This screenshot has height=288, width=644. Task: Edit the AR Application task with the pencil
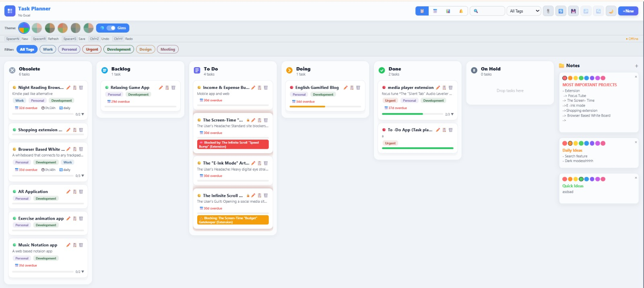(x=68, y=192)
